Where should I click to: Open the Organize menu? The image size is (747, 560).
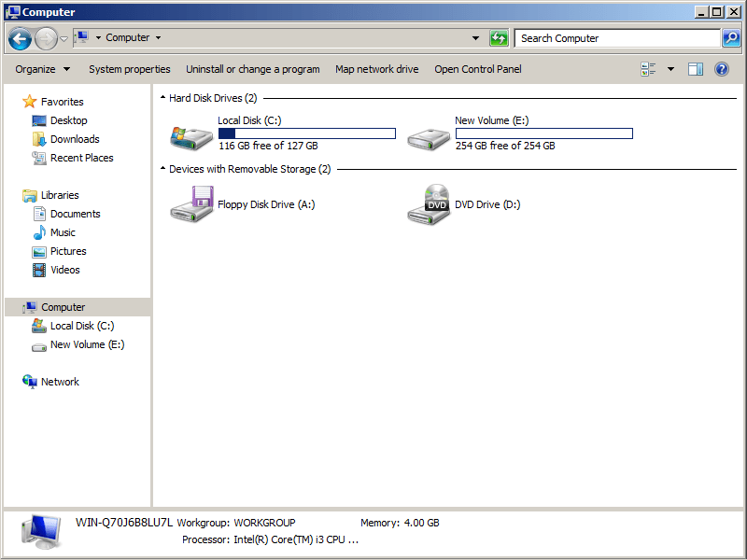[42, 69]
